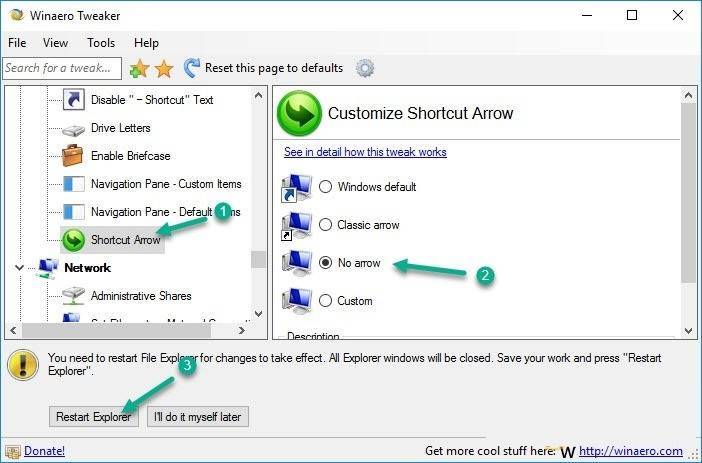
Task: Click the Custom preview monitor icon
Action: [297, 301]
